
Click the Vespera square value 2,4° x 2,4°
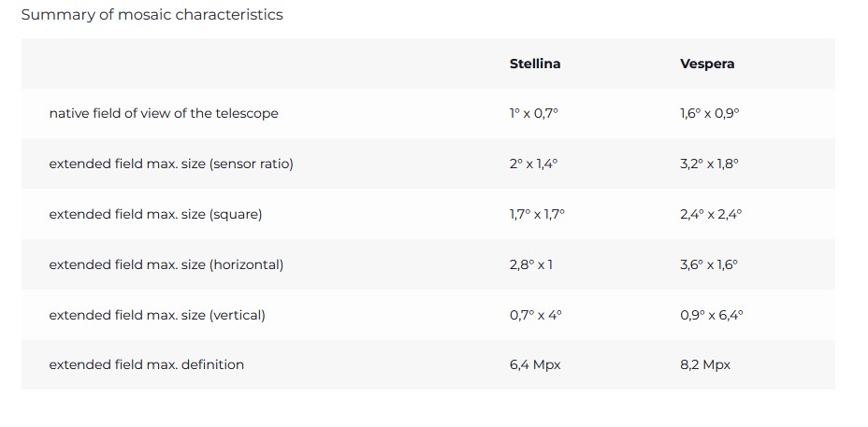(x=712, y=214)
